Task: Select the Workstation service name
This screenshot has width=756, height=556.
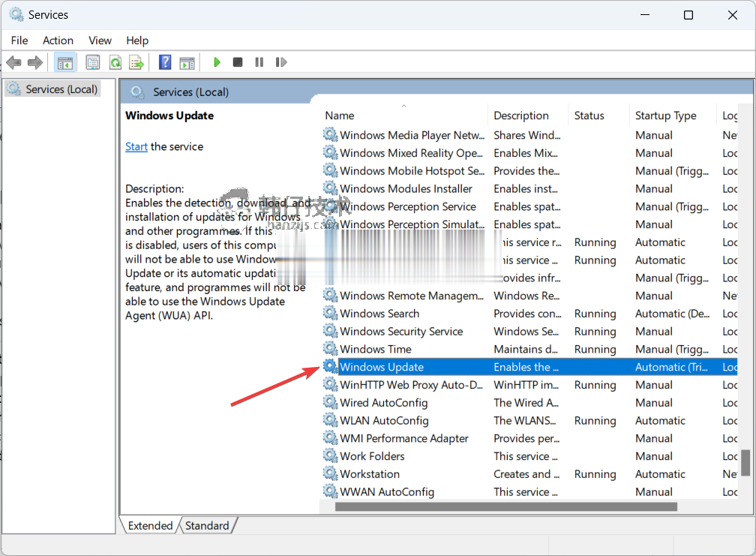Action: [x=370, y=474]
